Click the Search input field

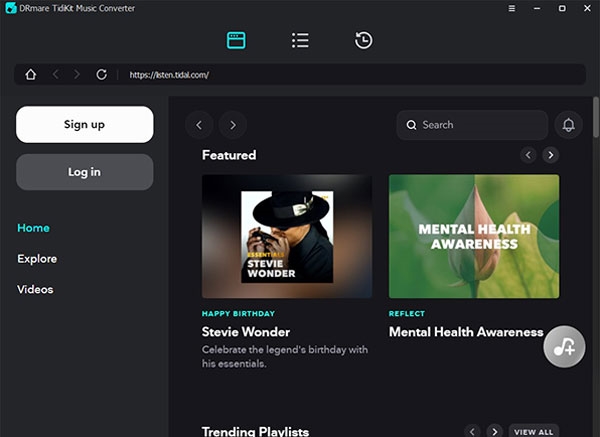click(472, 125)
